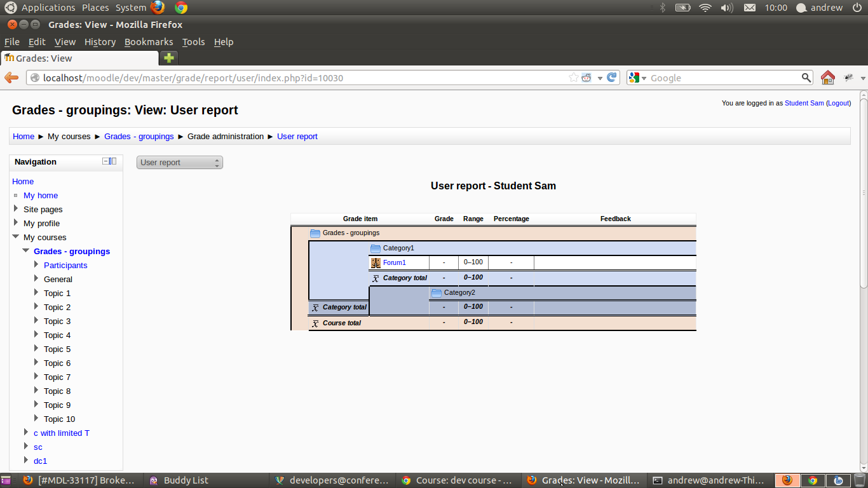Open the Edit menu
Image resolution: width=868 pixels, height=488 pixels.
click(37, 42)
